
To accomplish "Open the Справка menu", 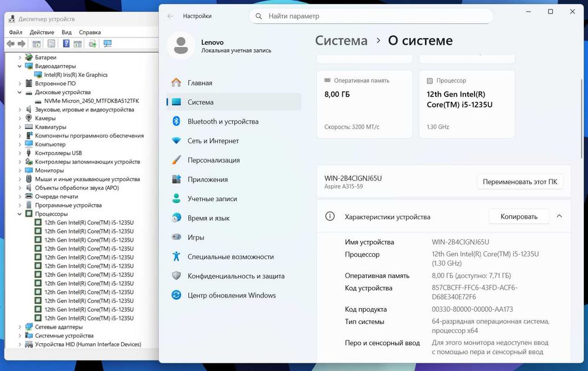I will [x=89, y=32].
